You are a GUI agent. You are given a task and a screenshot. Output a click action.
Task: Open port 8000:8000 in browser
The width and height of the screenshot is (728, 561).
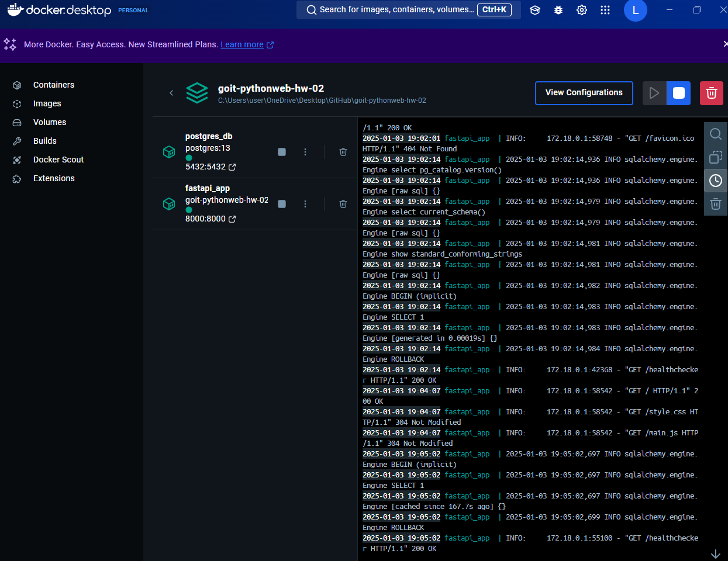coord(211,219)
